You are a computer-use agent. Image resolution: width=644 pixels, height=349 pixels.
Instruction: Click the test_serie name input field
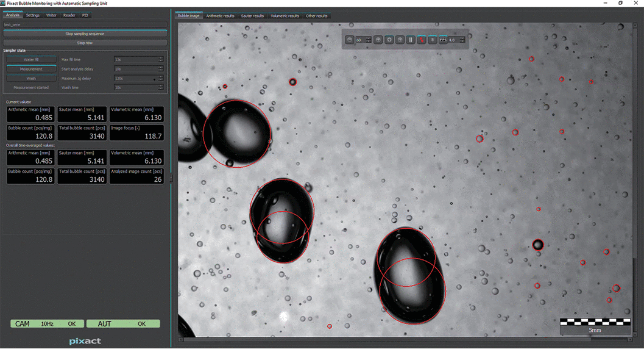coord(85,25)
